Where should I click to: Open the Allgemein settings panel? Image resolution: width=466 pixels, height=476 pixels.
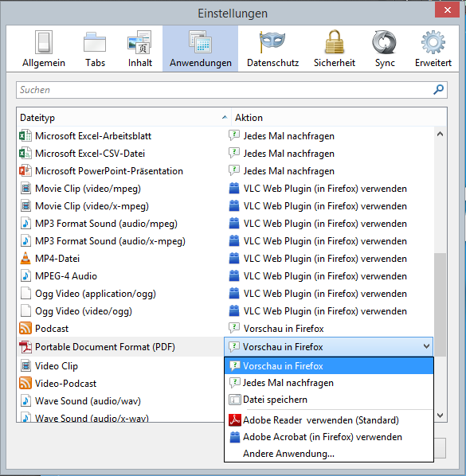point(44,49)
